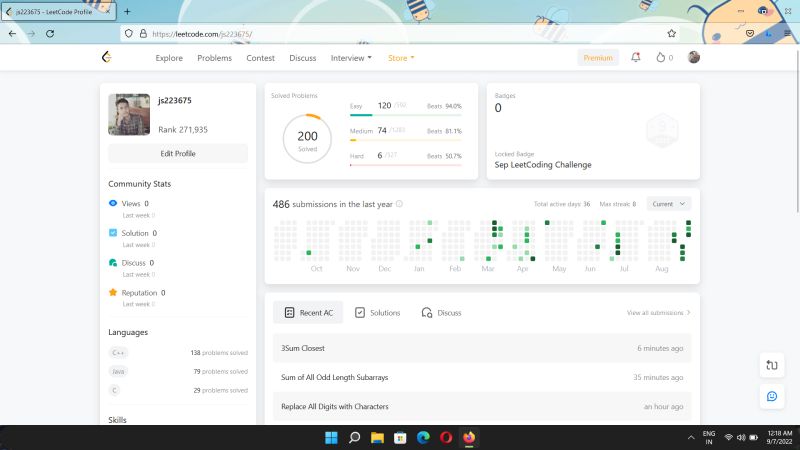Switch to the Solutions tab

point(378,312)
